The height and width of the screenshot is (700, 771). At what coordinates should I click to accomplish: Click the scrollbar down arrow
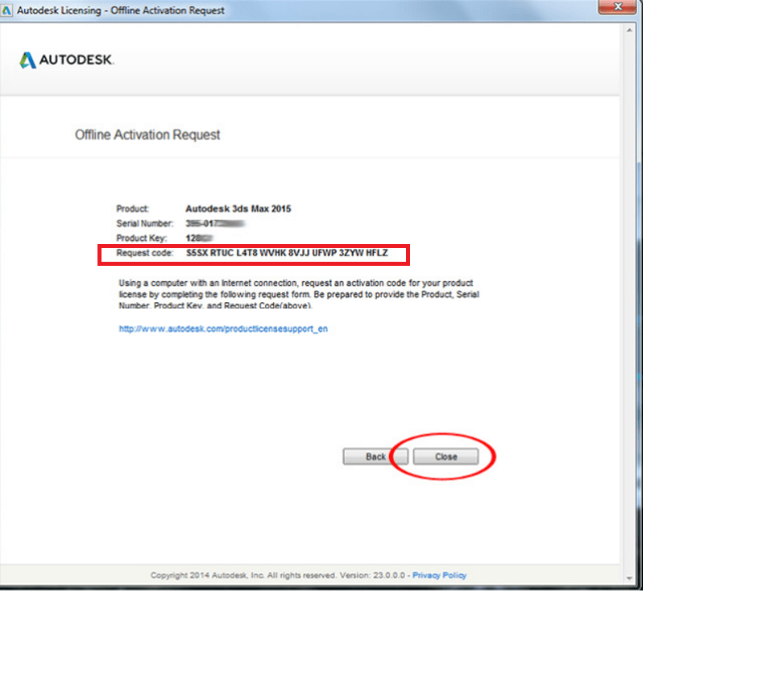click(629, 578)
